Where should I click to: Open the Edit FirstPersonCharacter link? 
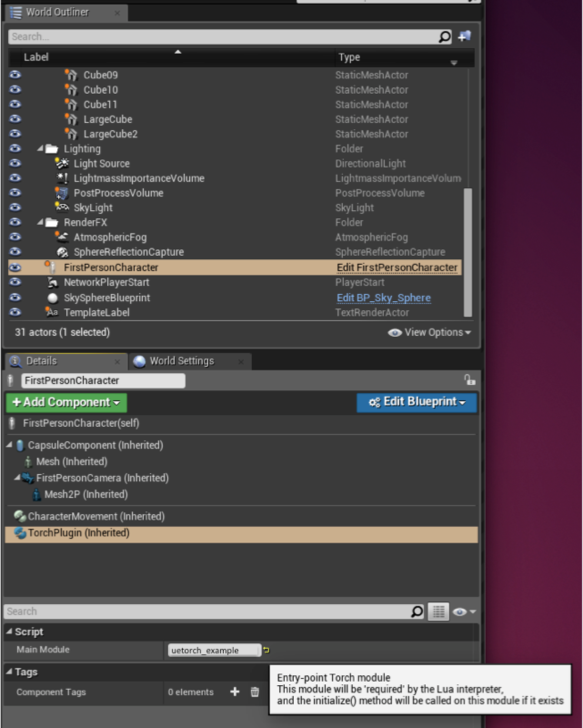[397, 268]
